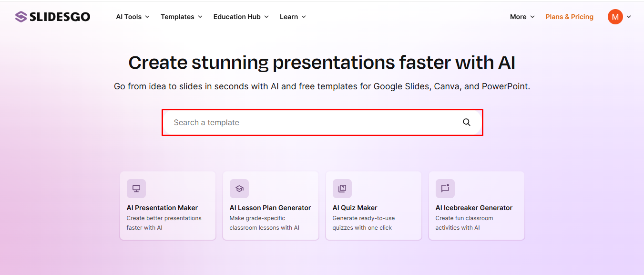The width and height of the screenshot is (644, 276).
Task: Open the AI Presentation Maker card title
Action: click(x=162, y=208)
